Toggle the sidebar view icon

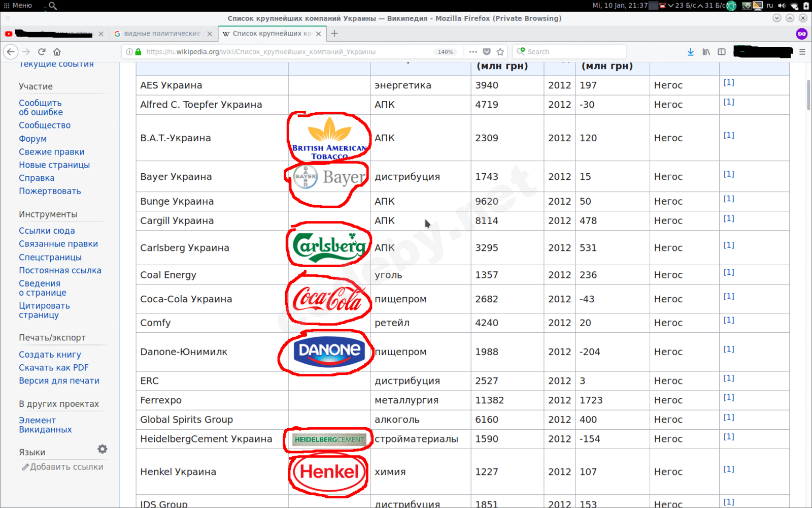722,52
